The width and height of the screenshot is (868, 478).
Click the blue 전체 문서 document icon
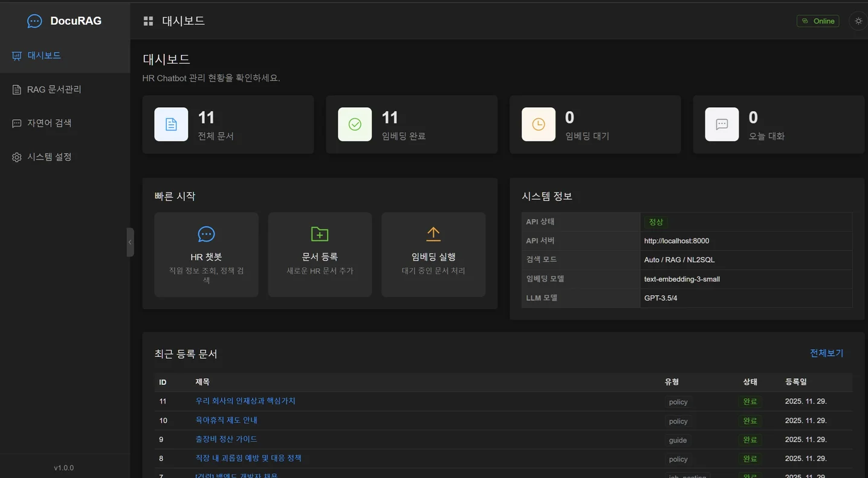[171, 124]
